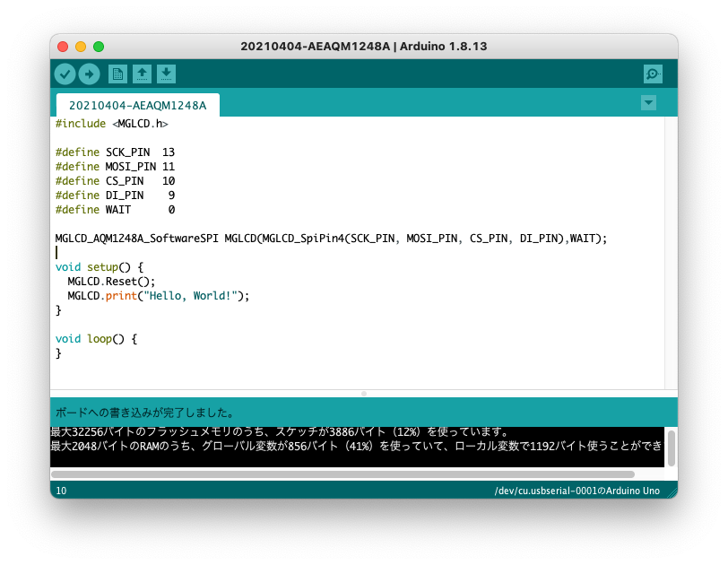Click the MOSI_PIN 11 define line
The height and width of the screenshot is (565, 728).
pos(115,167)
